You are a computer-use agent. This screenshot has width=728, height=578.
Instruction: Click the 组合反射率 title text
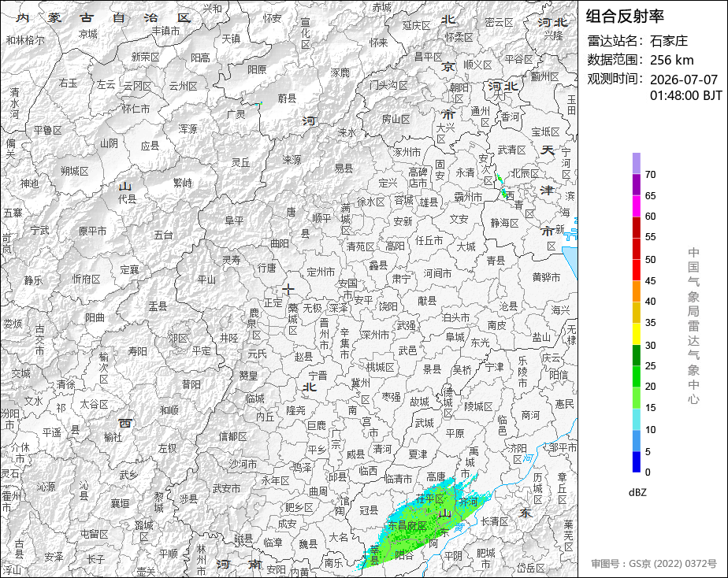[625, 17]
